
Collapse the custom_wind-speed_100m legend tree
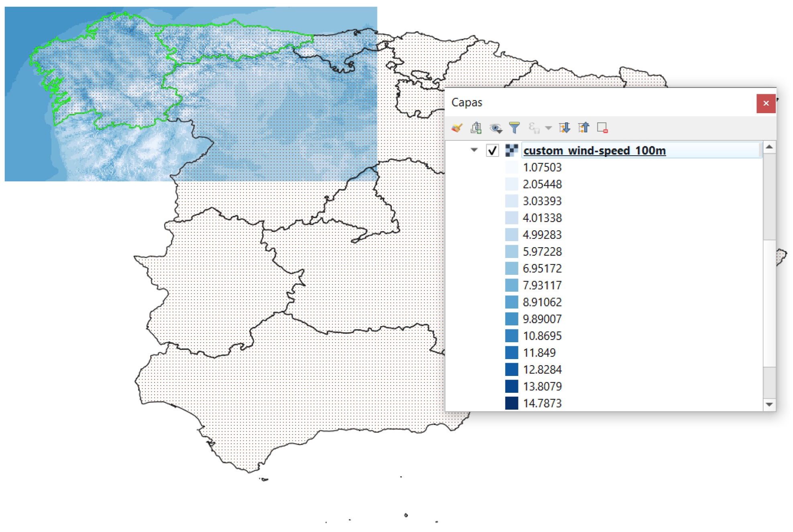(x=474, y=150)
